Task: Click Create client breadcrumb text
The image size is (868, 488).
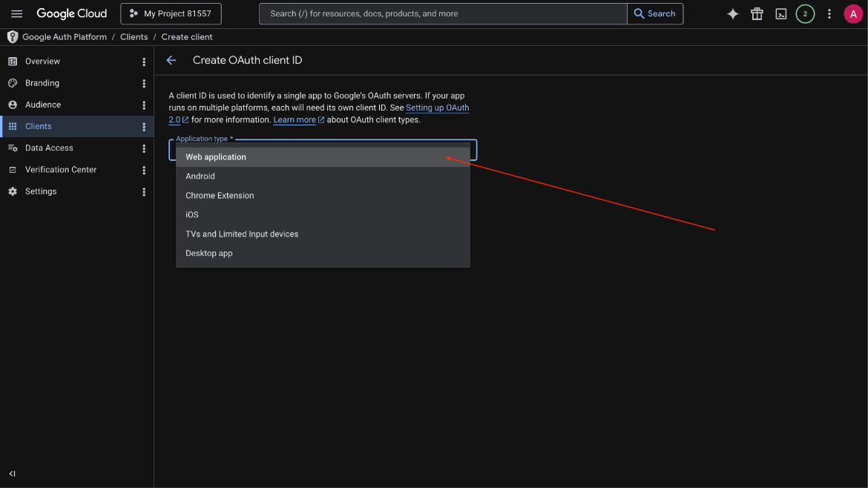Action: pos(186,37)
